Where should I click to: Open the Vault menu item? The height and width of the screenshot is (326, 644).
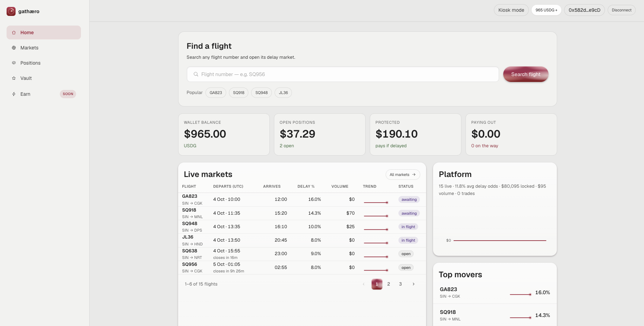(44, 78)
